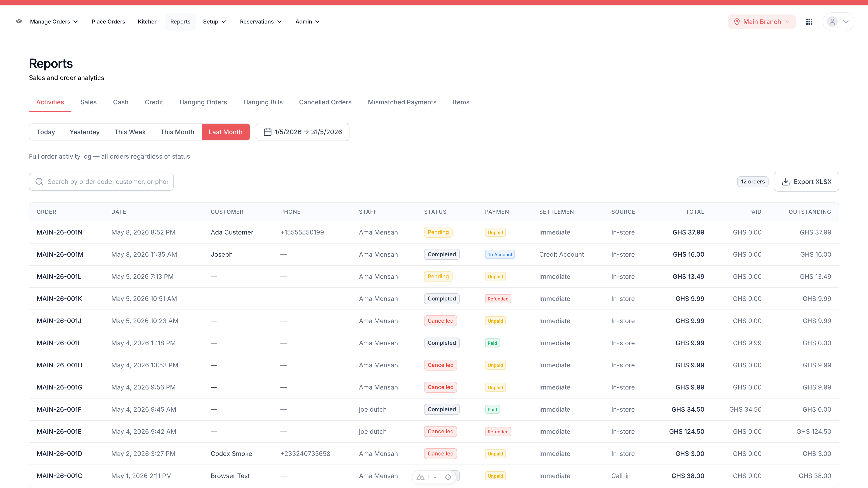Open the Kitchen page
The width and height of the screenshot is (868, 488).
(x=148, y=21)
